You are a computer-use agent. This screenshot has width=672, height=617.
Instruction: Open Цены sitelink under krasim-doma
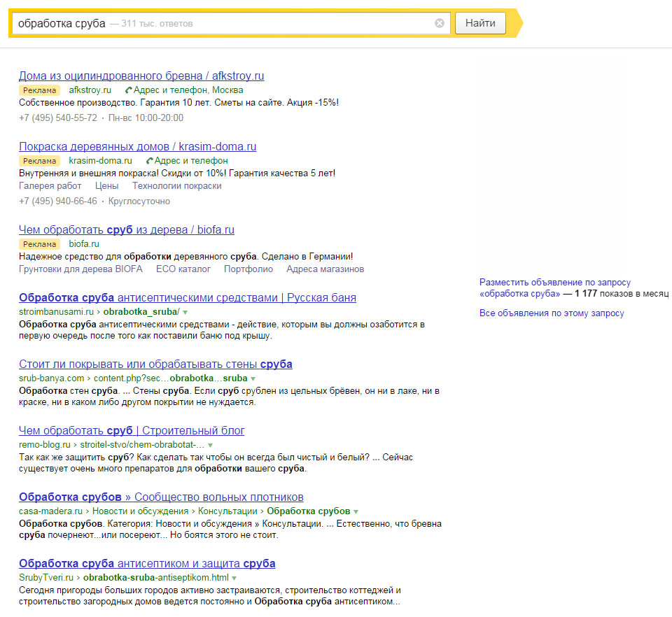pos(106,186)
